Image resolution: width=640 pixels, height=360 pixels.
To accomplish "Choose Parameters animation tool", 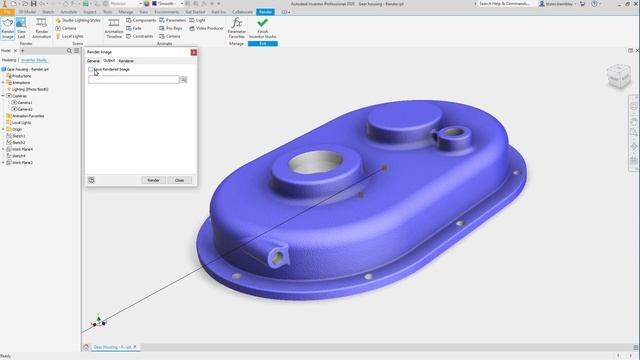I will point(172,20).
